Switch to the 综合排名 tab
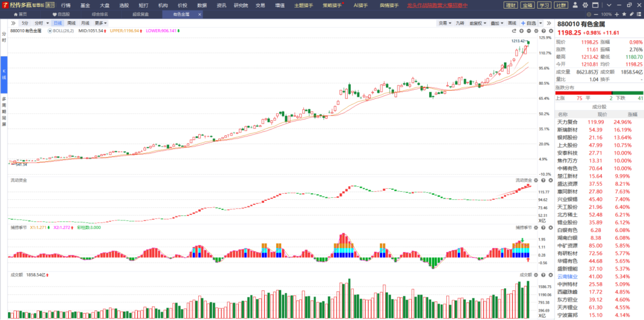This screenshot has height=320, width=644. (x=100, y=14)
